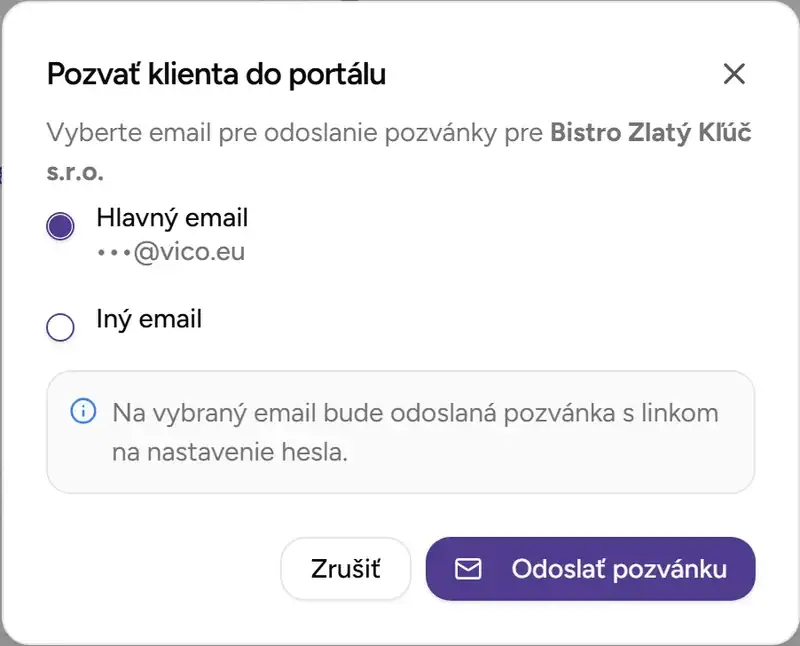Click the blue info icon in the notice box
This screenshot has width=800, height=646.
coord(83,412)
